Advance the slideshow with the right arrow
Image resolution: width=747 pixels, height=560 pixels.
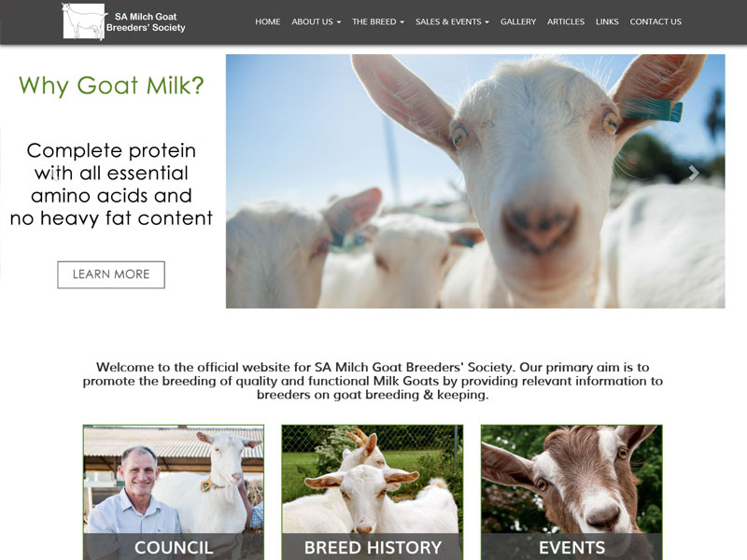pyautogui.click(x=694, y=174)
